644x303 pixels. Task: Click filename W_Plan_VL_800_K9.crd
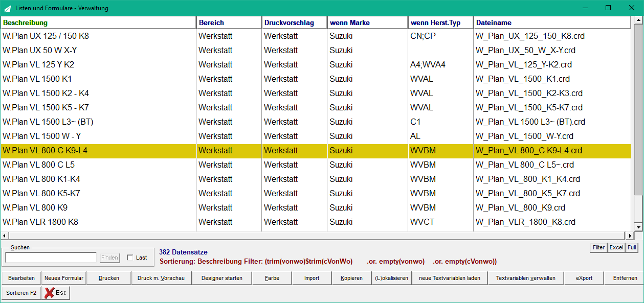tap(520, 208)
